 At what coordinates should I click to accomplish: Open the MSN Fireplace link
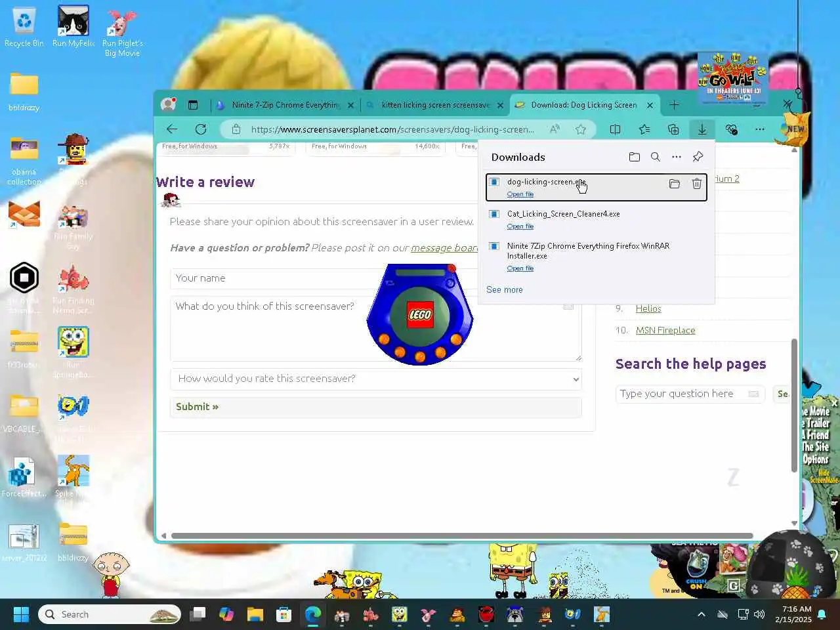665,330
